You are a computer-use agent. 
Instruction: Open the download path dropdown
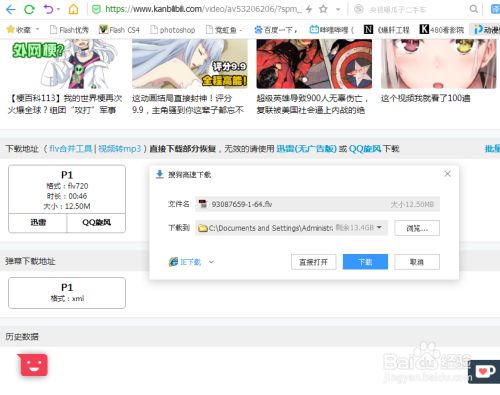tap(379, 228)
